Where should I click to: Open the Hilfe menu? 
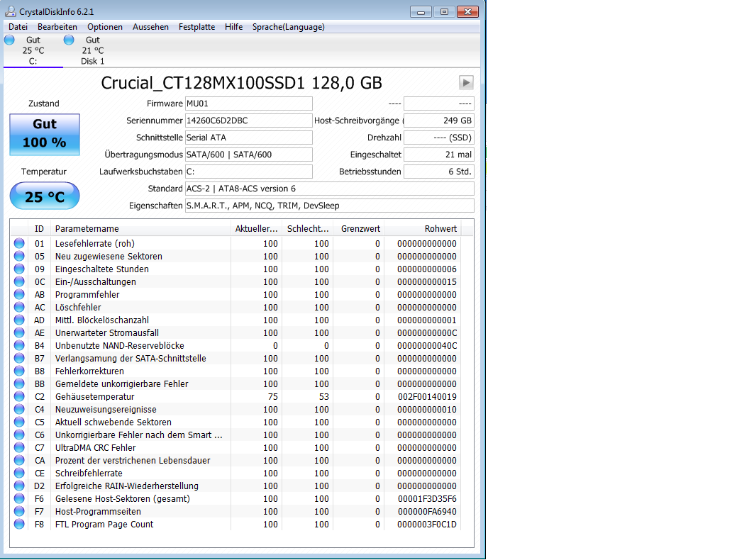pyautogui.click(x=233, y=27)
